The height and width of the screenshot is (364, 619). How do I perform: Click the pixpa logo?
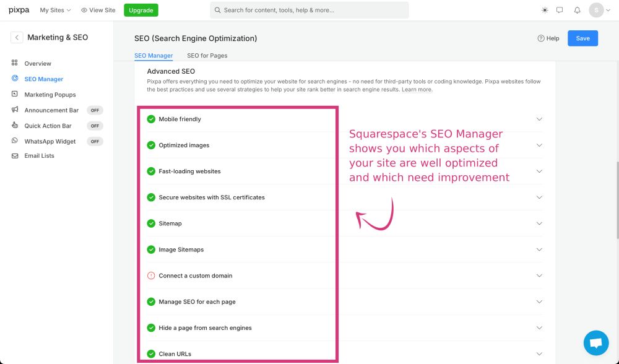[19, 10]
